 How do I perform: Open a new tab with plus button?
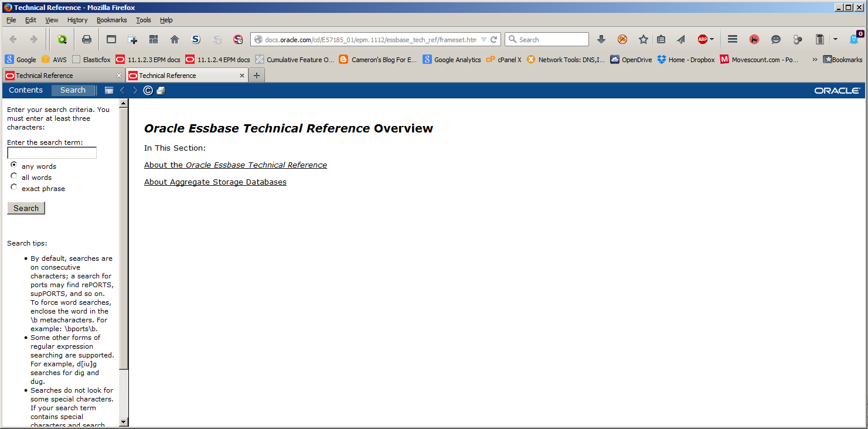(256, 76)
